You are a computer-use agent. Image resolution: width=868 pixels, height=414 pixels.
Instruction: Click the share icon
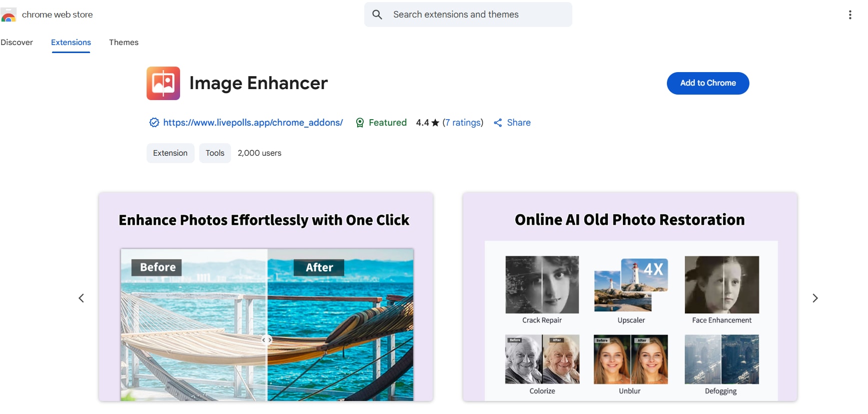pyautogui.click(x=498, y=123)
